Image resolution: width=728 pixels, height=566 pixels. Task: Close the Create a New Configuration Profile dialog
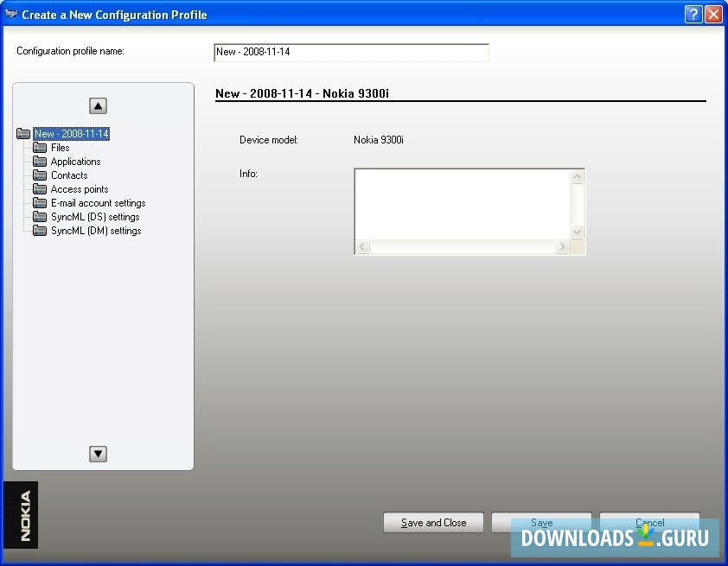click(x=713, y=15)
